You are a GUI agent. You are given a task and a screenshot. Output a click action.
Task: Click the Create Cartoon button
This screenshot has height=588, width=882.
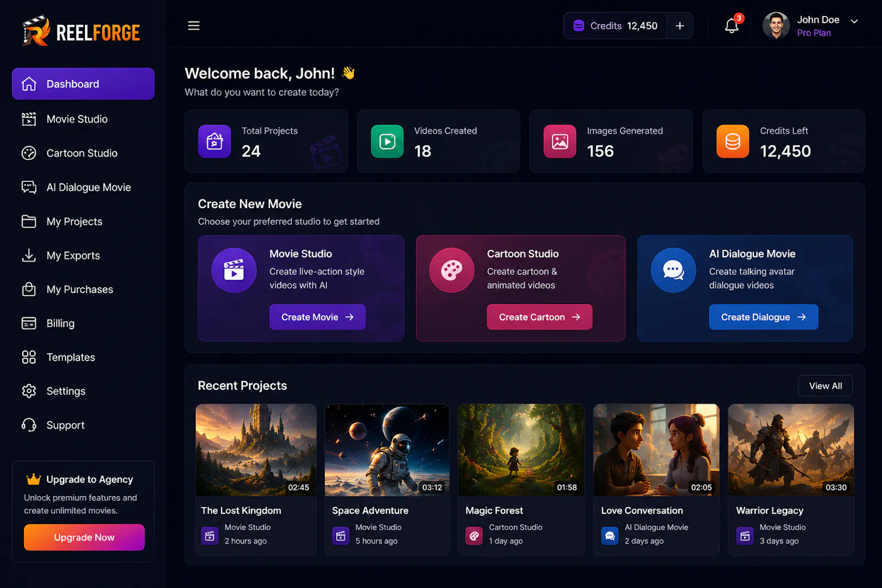(x=540, y=317)
